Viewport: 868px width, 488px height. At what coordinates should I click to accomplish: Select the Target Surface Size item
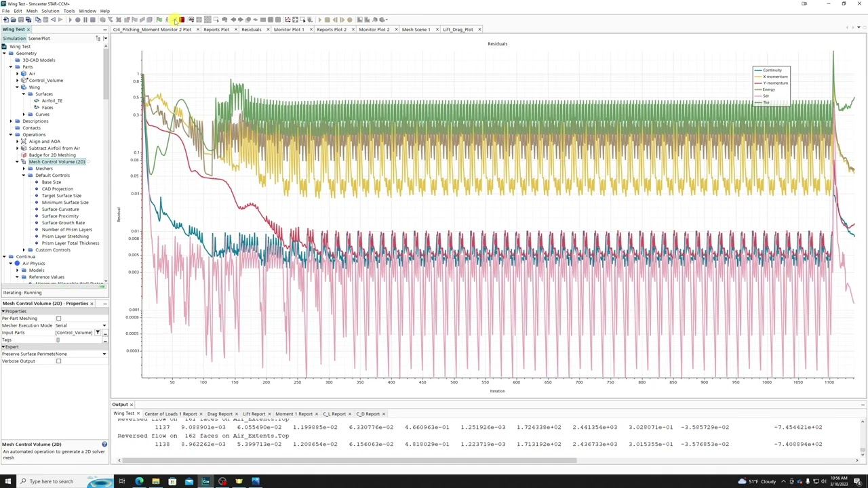coord(62,196)
